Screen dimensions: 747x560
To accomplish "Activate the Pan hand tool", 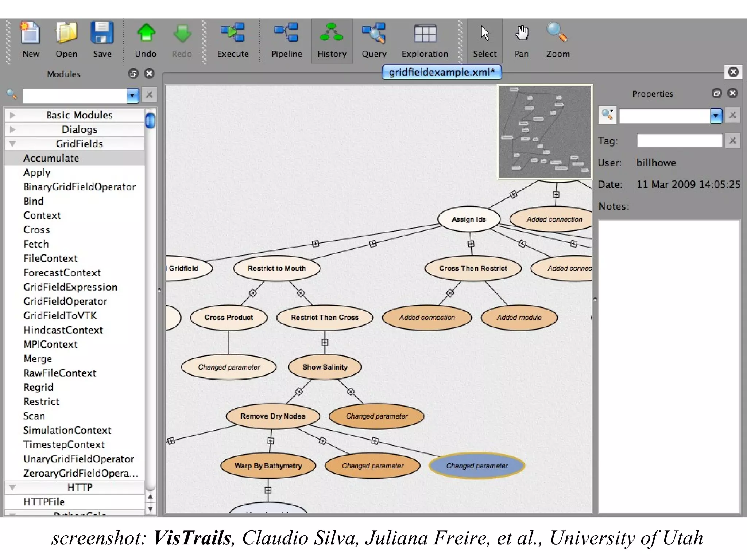I will coord(521,34).
